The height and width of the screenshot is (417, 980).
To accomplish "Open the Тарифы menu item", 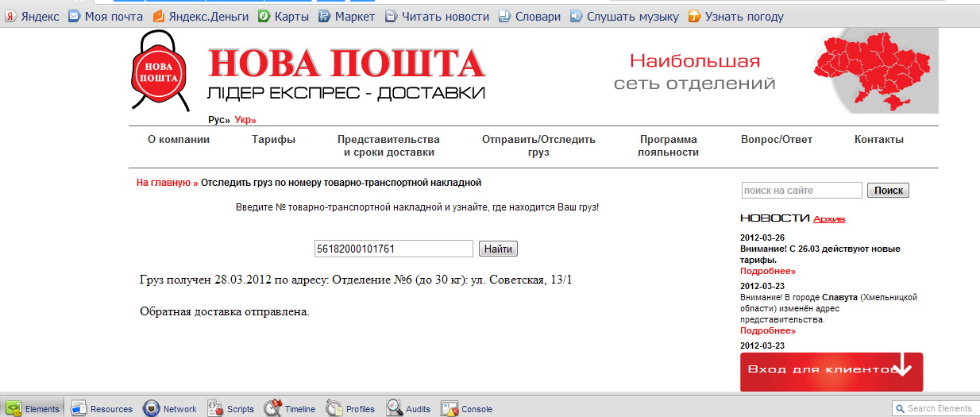I will 274,140.
